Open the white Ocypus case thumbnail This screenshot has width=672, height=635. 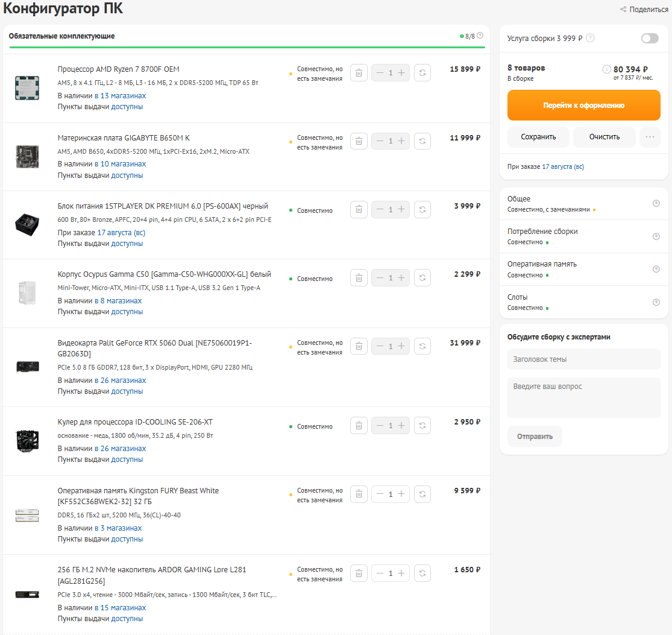pyautogui.click(x=27, y=293)
